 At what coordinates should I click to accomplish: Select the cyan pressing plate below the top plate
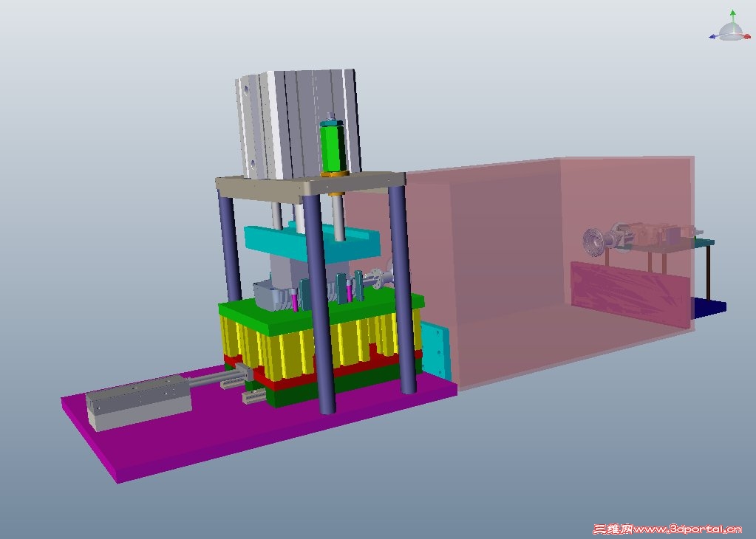pyautogui.click(x=312, y=243)
